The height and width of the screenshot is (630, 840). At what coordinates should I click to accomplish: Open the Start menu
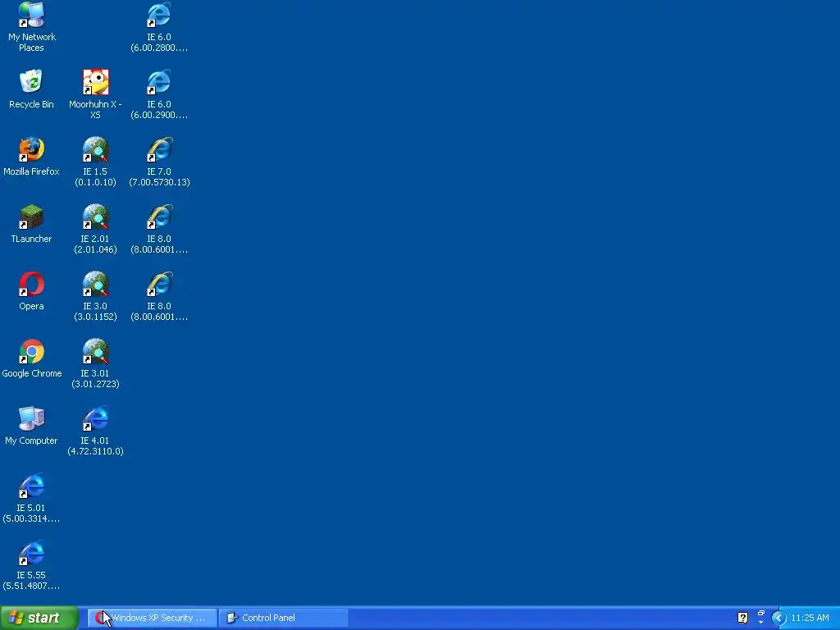[39, 618]
